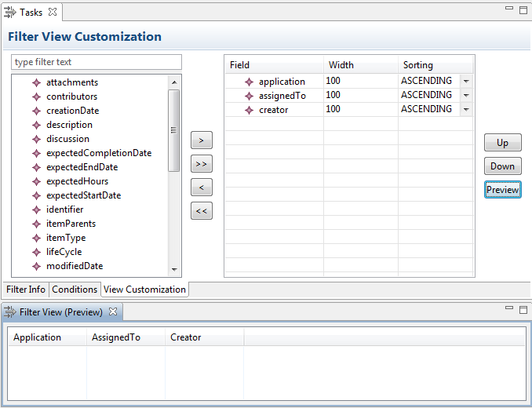Click the lifeCycle field diamond icon

point(35,252)
